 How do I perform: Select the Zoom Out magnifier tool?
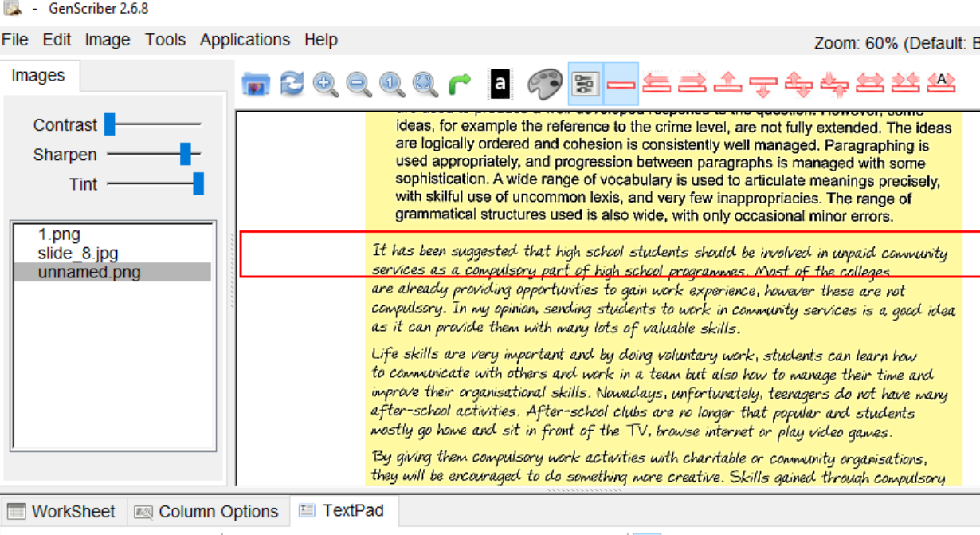357,84
